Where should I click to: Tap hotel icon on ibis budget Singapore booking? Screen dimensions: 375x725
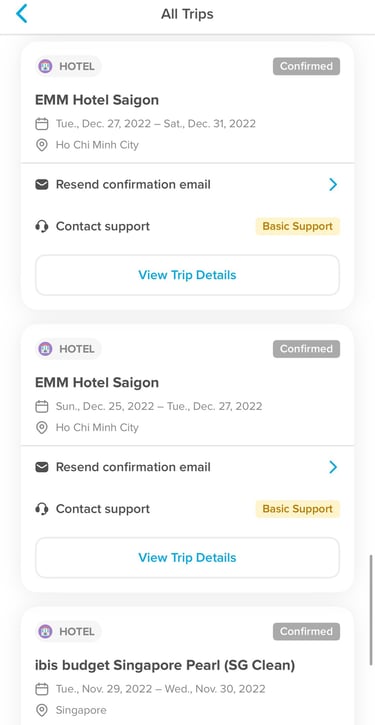click(x=45, y=632)
